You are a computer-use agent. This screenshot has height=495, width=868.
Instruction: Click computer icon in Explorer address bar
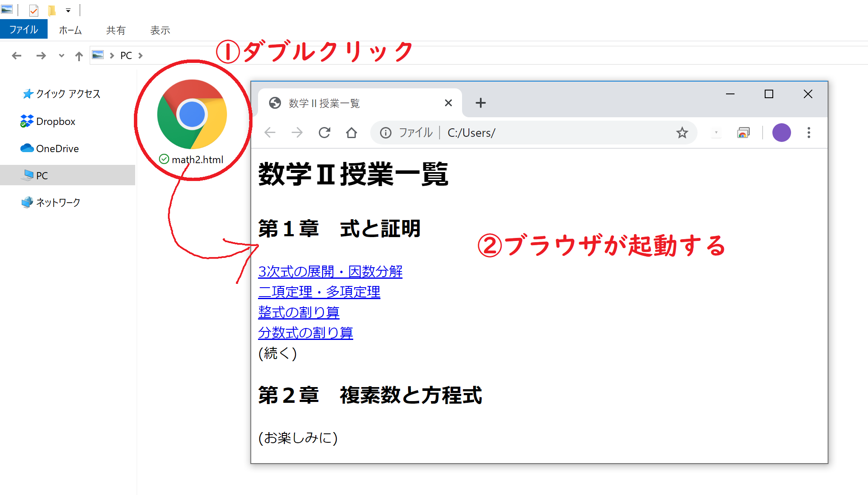click(x=98, y=55)
